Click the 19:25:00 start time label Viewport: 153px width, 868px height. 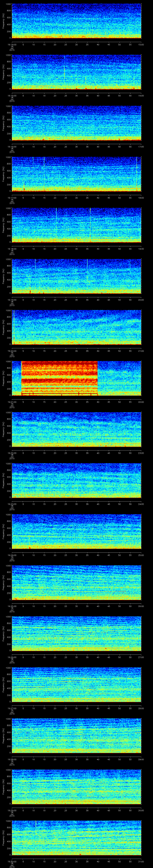[x=12, y=606]
